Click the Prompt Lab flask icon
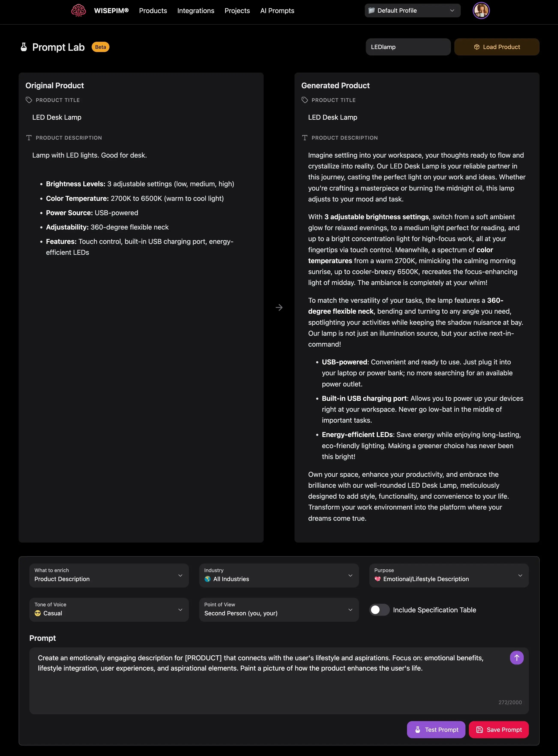This screenshot has width=558, height=756. pyautogui.click(x=24, y=47)
